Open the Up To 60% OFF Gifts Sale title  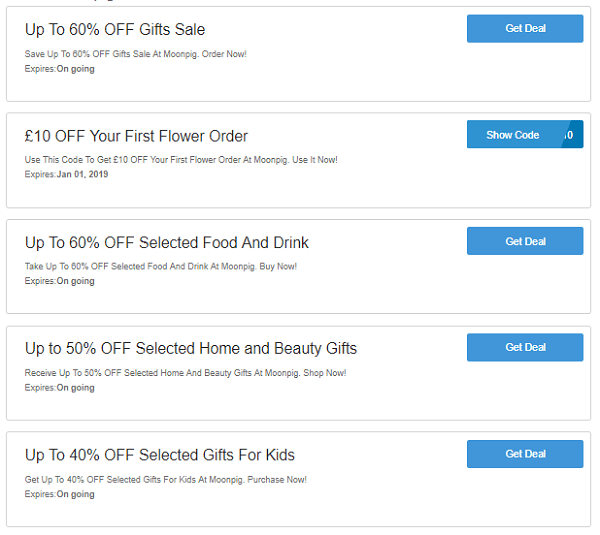click(115, 30)
